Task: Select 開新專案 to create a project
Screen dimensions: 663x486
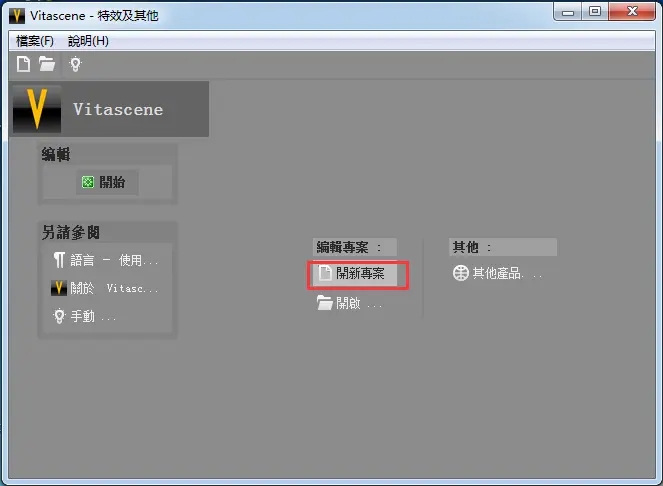Action: click(356, 273)
